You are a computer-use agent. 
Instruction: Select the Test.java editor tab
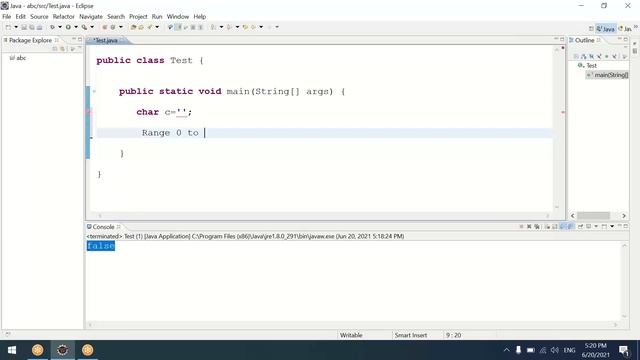click(106, 40)
